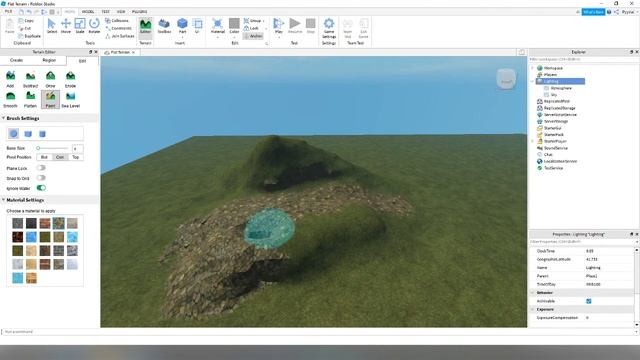The image size is (640, 360).
Task: Collapse the Brush Settings section
Action: coord(3,118)
